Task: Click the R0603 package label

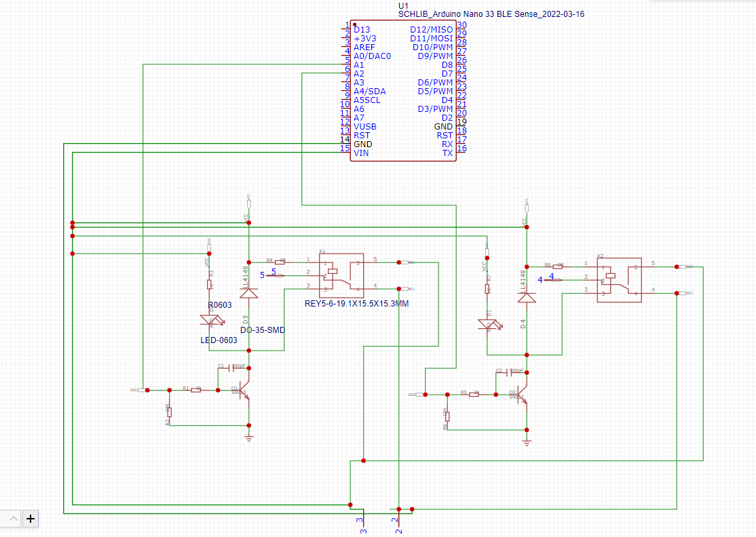Action: [219, 305]
